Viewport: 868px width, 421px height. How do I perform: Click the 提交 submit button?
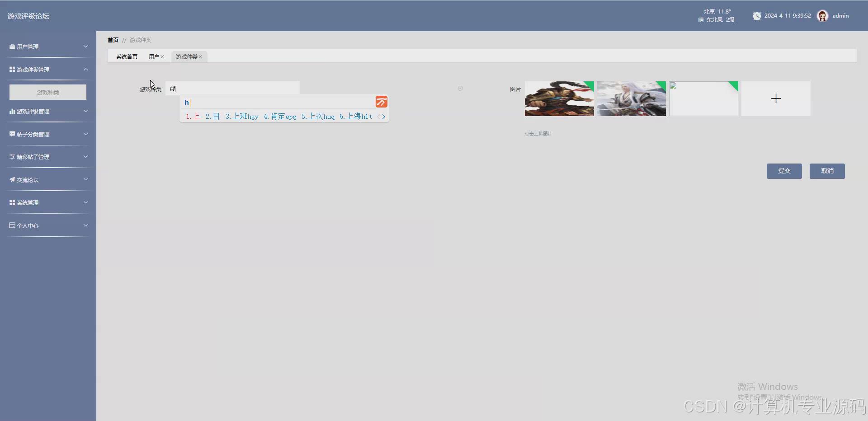click(x=784, y=171)
